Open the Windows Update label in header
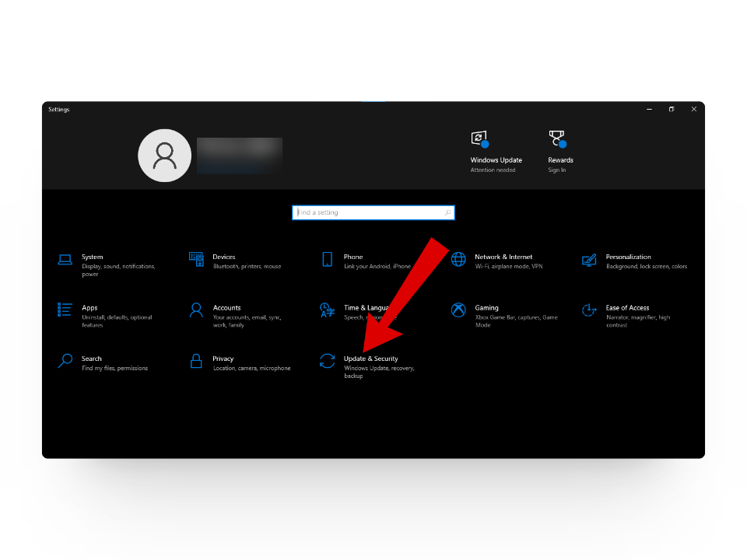Image resolution: width=747 pixels, height=560 pixels. tap(496, 160)
